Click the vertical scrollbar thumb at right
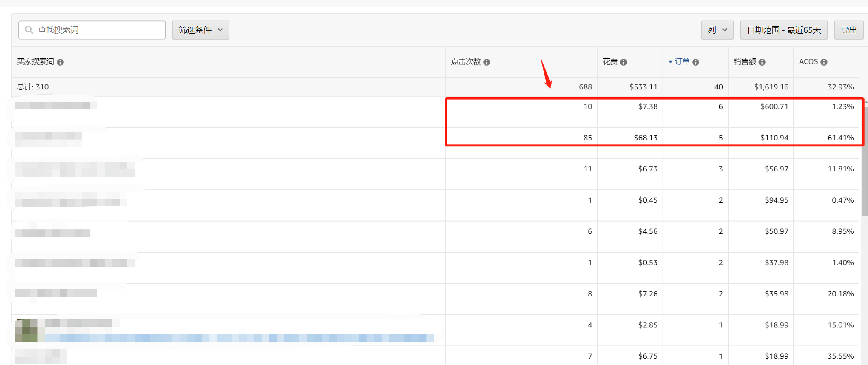 864,162
